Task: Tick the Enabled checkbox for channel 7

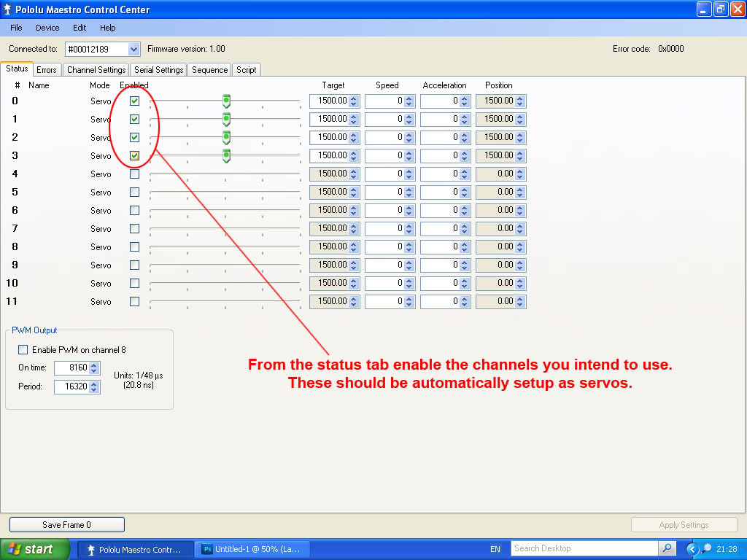Action: click(x=135, y=228)
